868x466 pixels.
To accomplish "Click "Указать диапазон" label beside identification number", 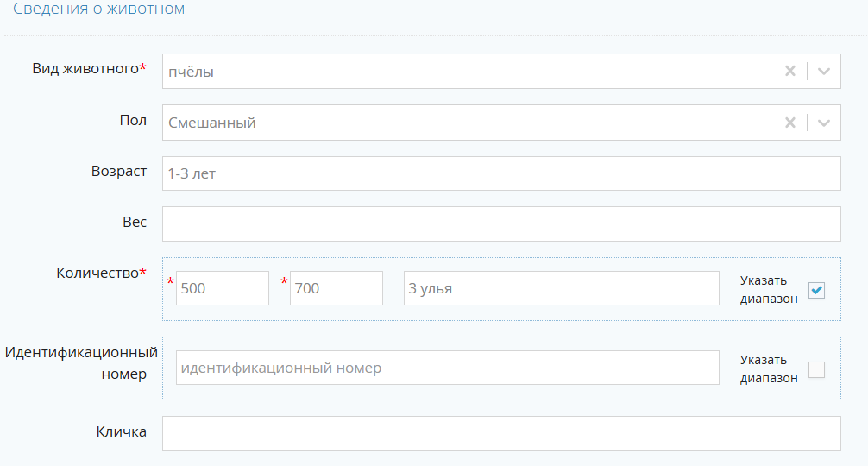I will pos(769,368).
